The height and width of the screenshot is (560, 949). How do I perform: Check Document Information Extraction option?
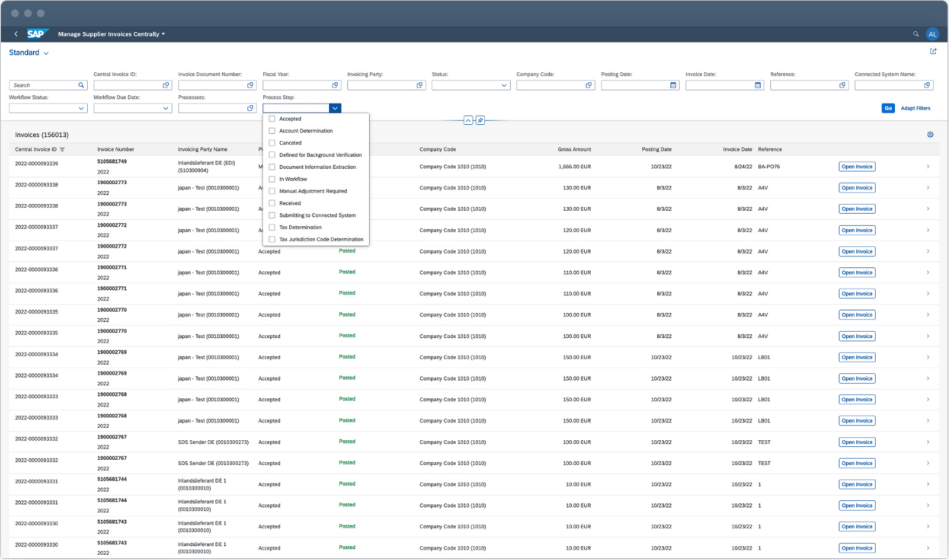272,167
